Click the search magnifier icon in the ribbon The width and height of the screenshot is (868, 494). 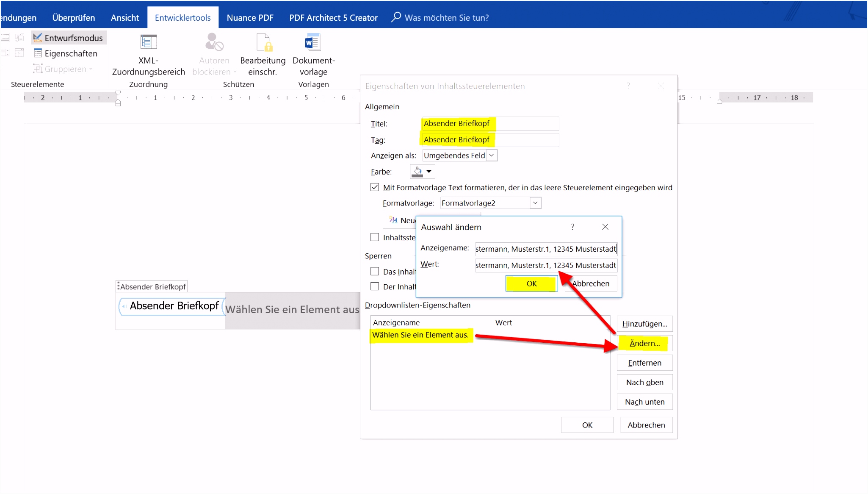pos(396,17)
